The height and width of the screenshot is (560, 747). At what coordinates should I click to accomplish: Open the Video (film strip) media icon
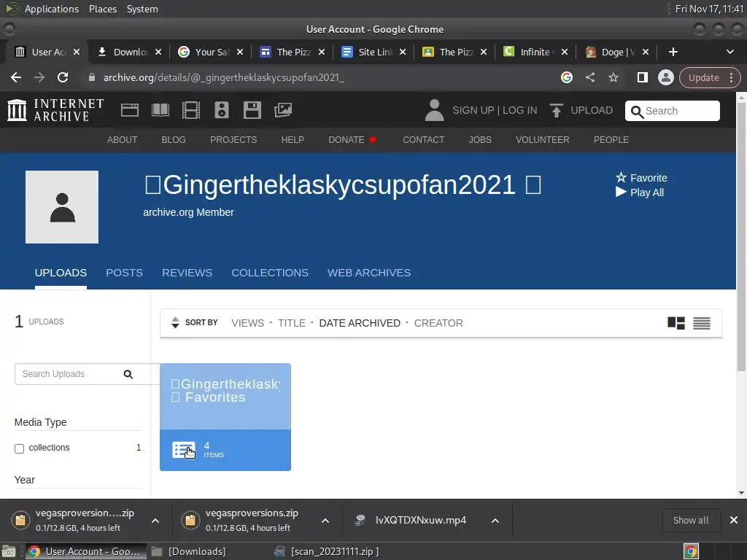tap(191, 110)
